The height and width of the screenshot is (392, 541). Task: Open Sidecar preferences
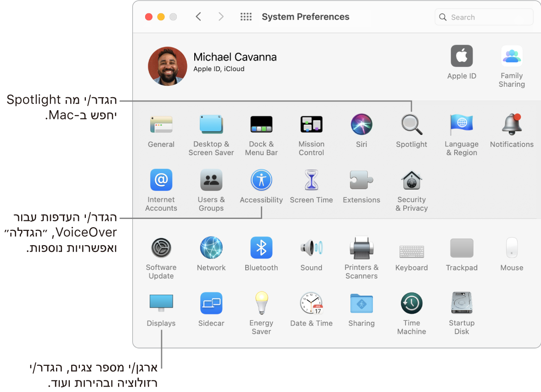coord(211,303)
